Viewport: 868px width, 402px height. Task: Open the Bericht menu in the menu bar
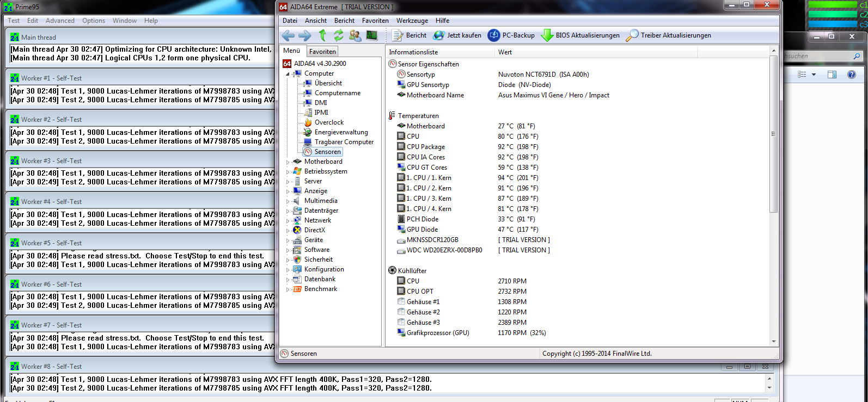[344, 21]
